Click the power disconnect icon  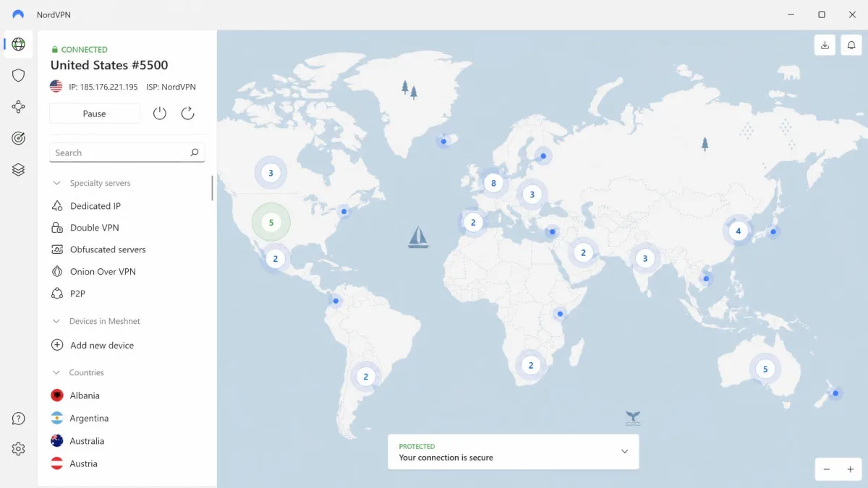[x=160, y=114]
